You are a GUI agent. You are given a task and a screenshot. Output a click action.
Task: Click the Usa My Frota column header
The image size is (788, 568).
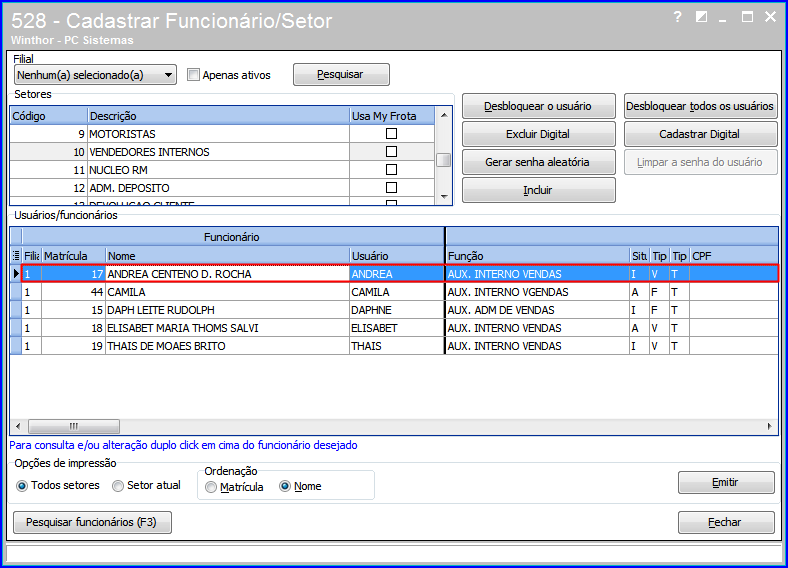[x=392, y=116]
